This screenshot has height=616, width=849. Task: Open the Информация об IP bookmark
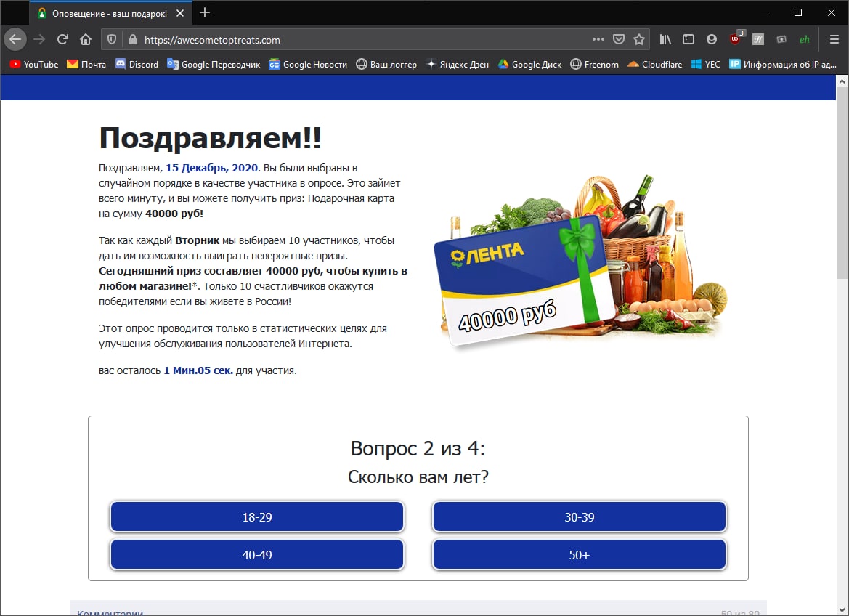point(782,64)
